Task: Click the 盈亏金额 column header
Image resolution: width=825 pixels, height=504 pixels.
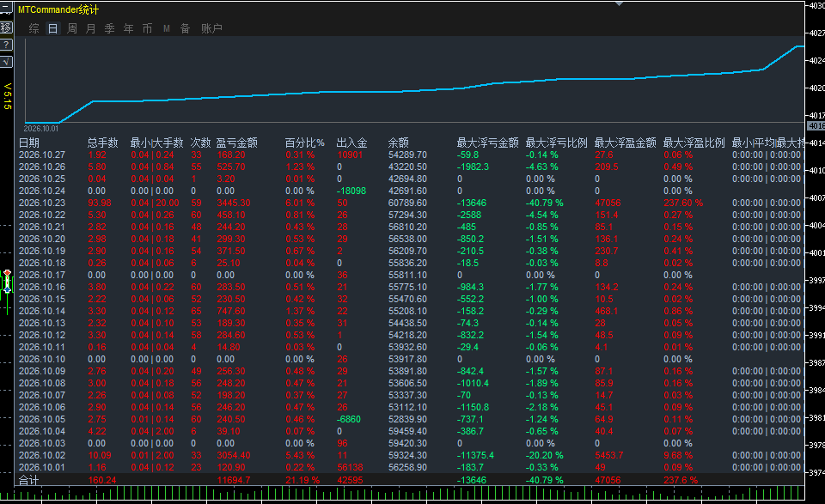Action: pyautogui.click(x=237, y=143)
